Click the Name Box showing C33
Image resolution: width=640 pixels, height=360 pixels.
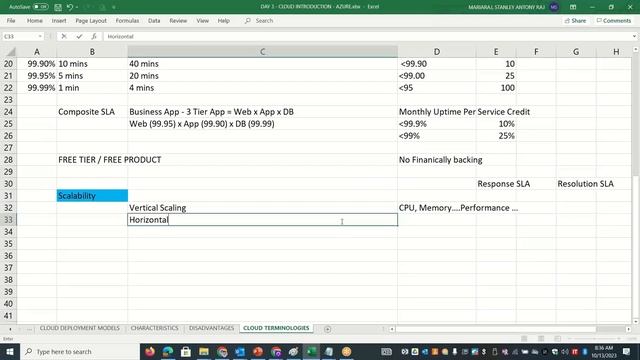[x=20, y=36]
